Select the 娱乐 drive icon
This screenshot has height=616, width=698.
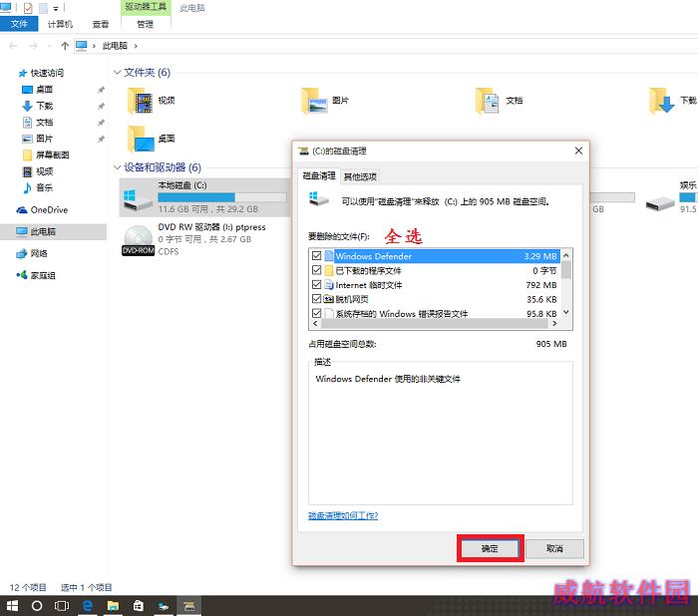(660, 204)
